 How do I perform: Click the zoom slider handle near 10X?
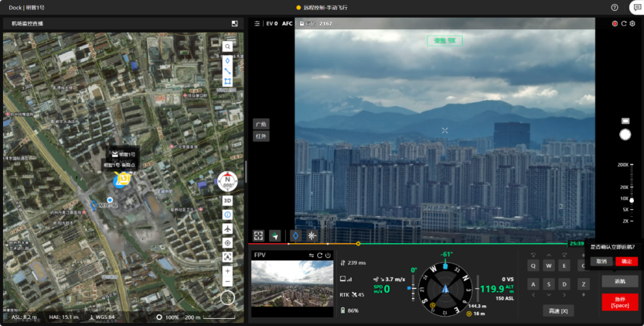[x=631, y=200]
